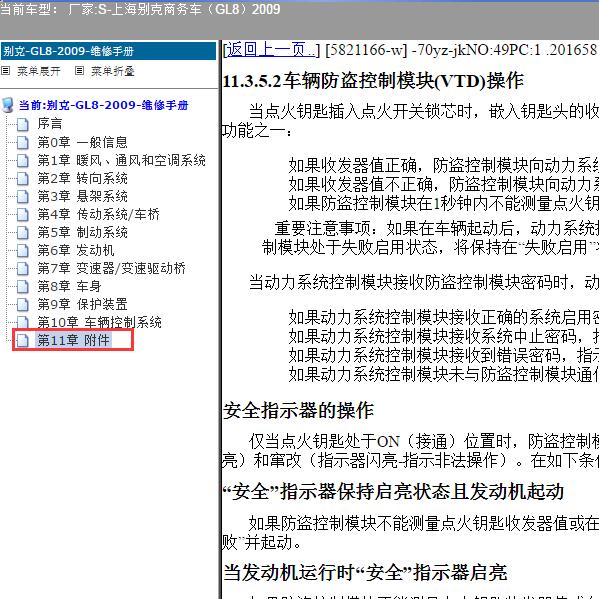Click line 如果防盗控制模块在1秒钟内

click(x=444, y=203)
